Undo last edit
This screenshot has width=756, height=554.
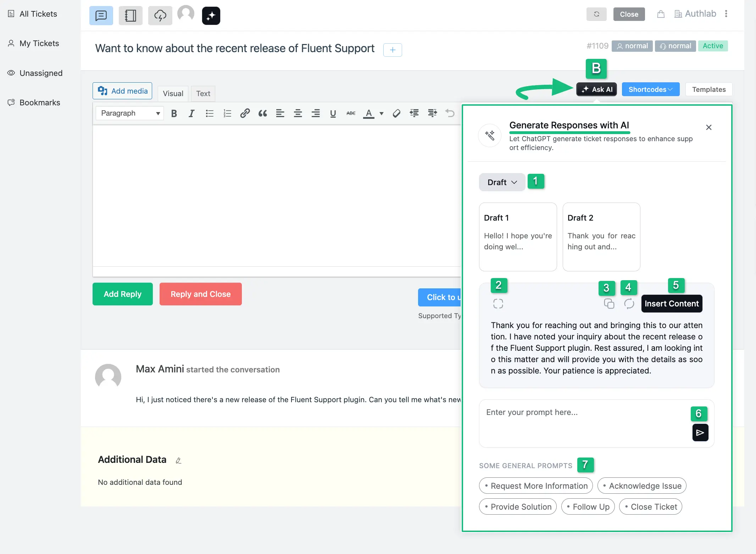(450, 113)
